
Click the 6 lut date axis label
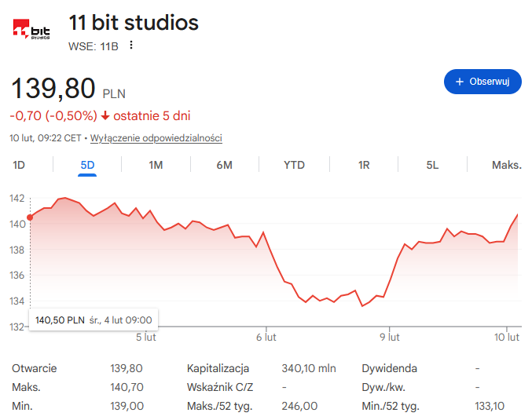(266, 338)
